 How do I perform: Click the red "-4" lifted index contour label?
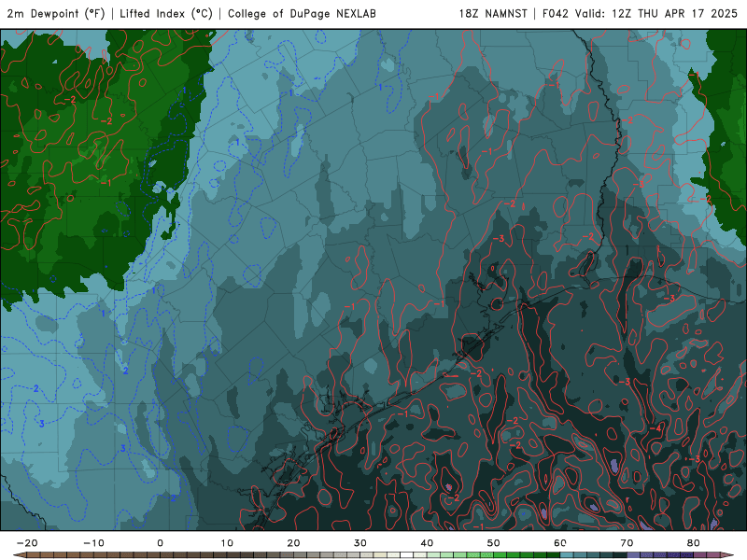(656, 428)
